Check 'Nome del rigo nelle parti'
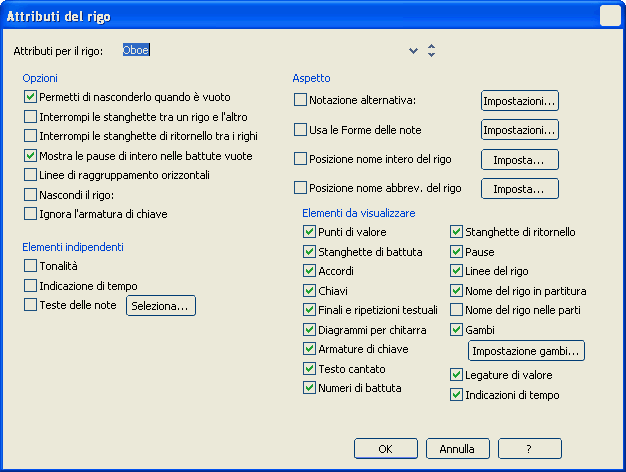The image size is (626, 472). pos(456,310)
